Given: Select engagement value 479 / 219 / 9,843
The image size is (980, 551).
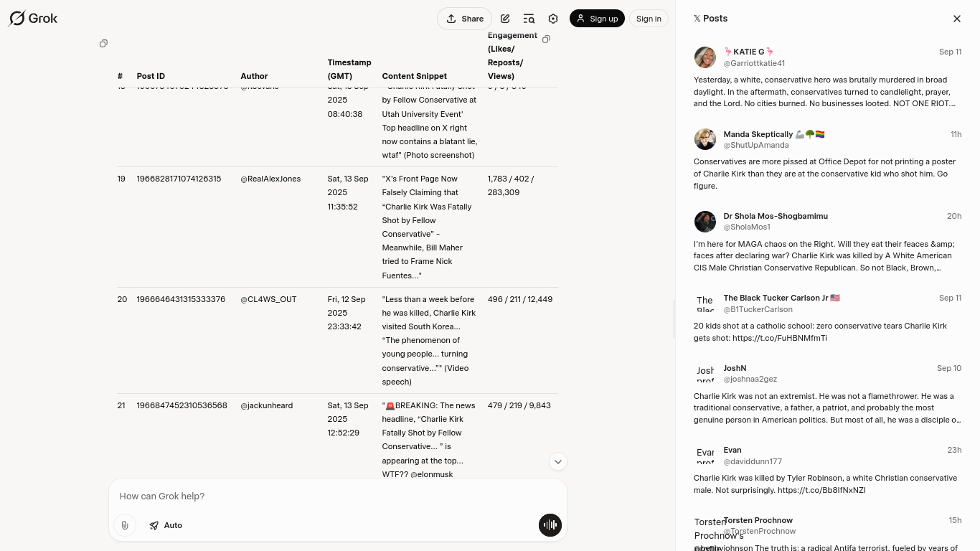Looking at the screenshot, I should pos(519,405).
